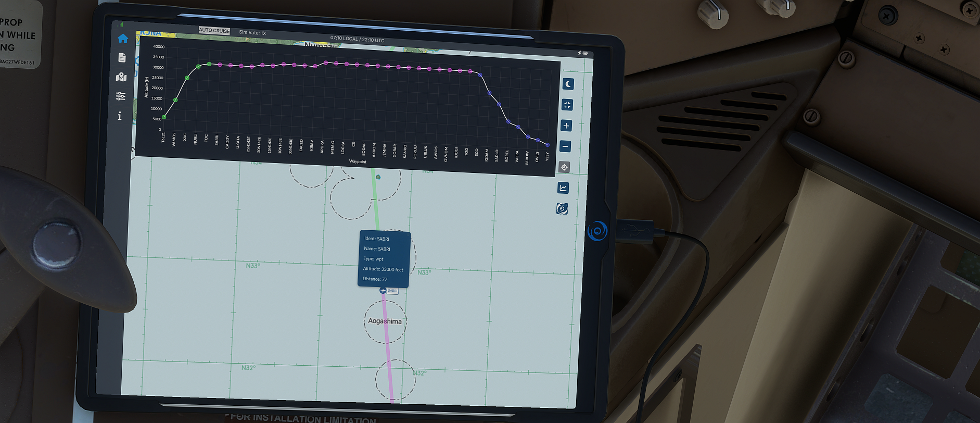The width and height of the screenshot is (980, 423).
Task: Select the map page in sidebar
Action: point(121,77)
